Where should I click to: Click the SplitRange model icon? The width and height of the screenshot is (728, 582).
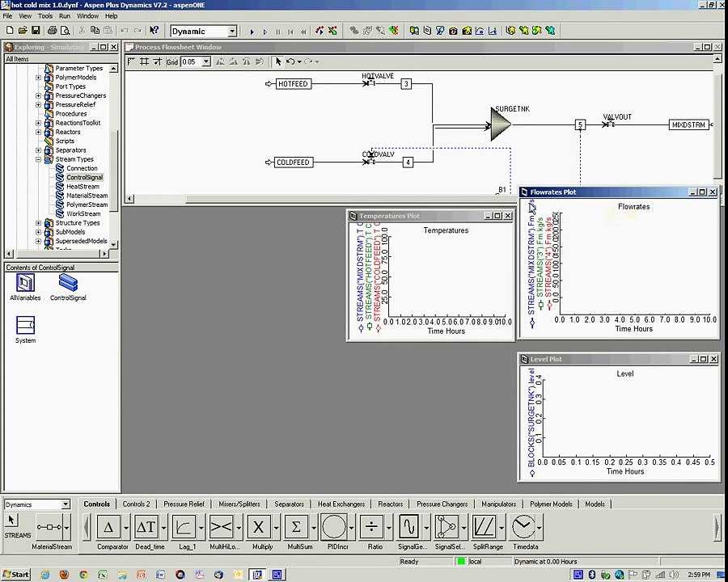(x=484, y=527)
